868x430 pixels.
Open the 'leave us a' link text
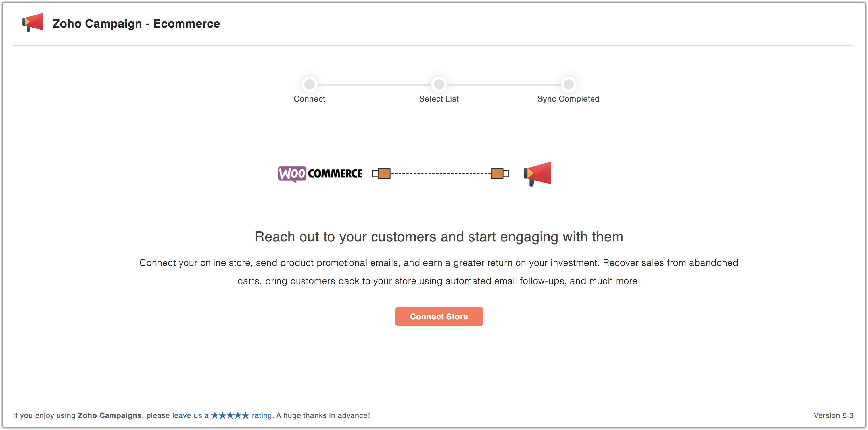point(190,415)
